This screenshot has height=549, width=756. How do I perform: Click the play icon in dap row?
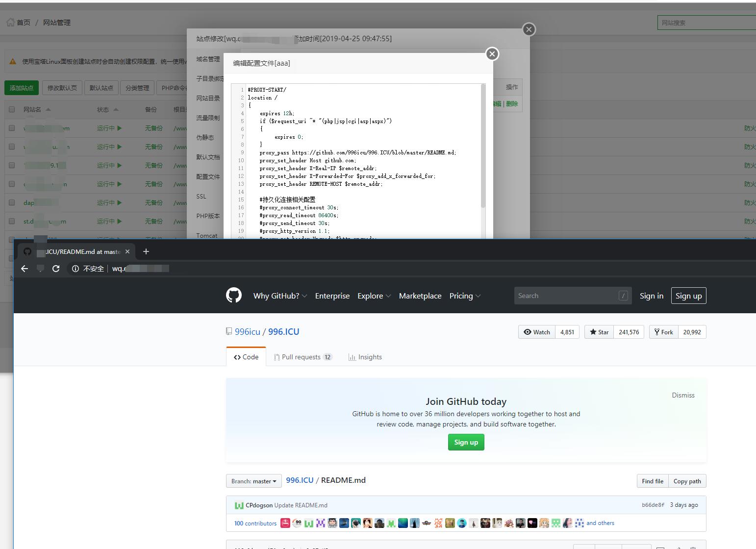point(119,202)
